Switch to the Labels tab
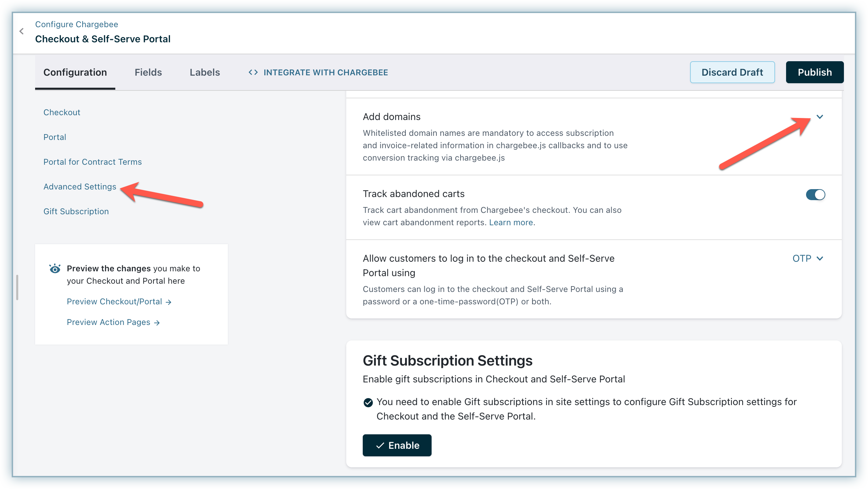Image resolution: width=868 pixels, height=489 pixels. [205, 72]
